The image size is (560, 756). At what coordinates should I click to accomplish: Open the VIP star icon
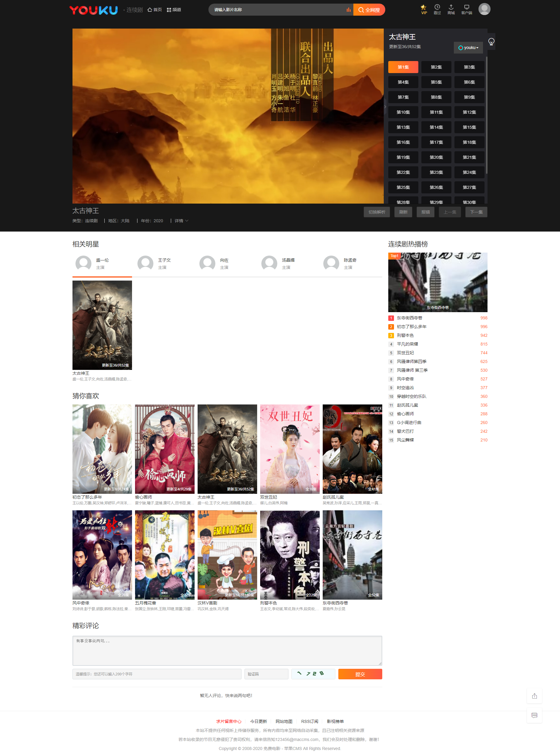(x=424, y=10)
